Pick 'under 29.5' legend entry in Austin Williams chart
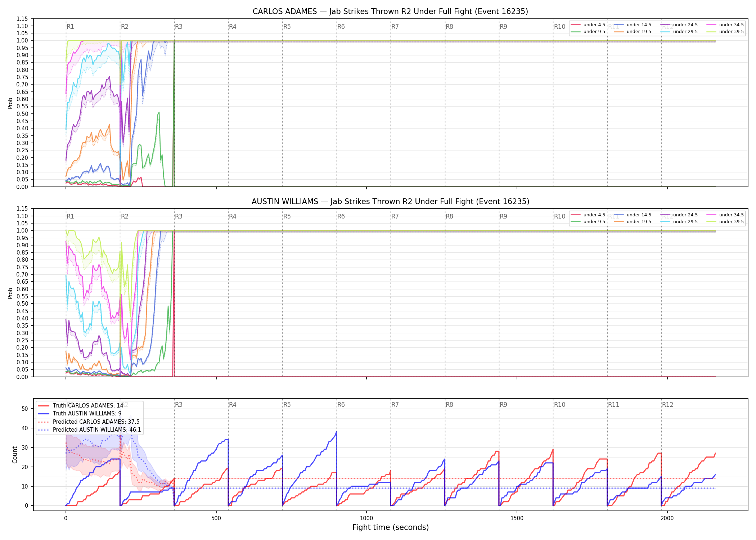 coord(679,222)
